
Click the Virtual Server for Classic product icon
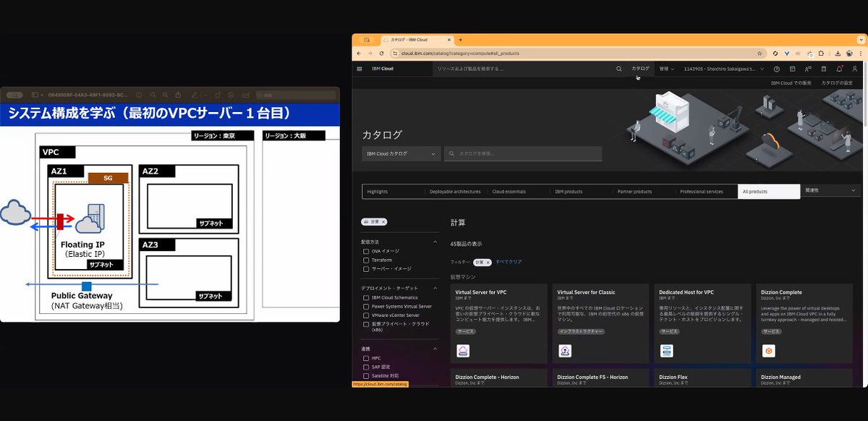click(x=565, y=351)
